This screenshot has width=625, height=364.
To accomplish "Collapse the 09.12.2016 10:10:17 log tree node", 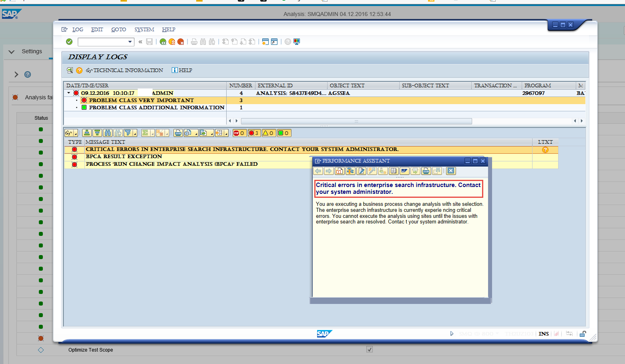I will [69, 93].
